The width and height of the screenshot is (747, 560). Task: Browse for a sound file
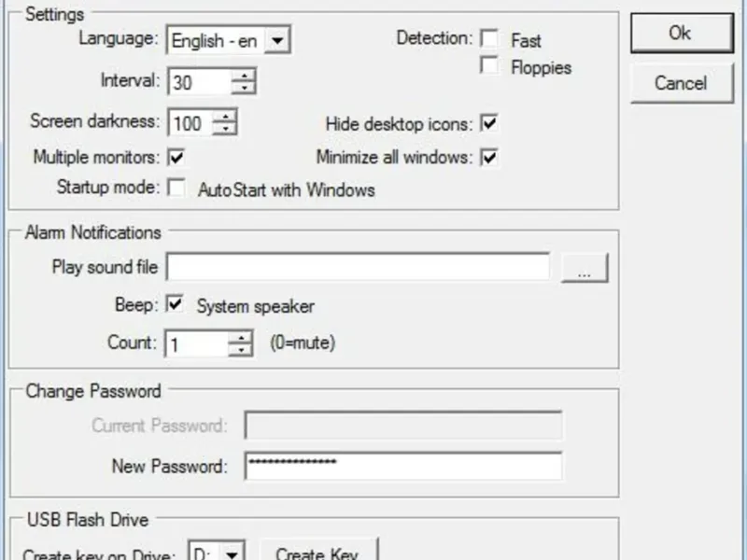point(585,268)
